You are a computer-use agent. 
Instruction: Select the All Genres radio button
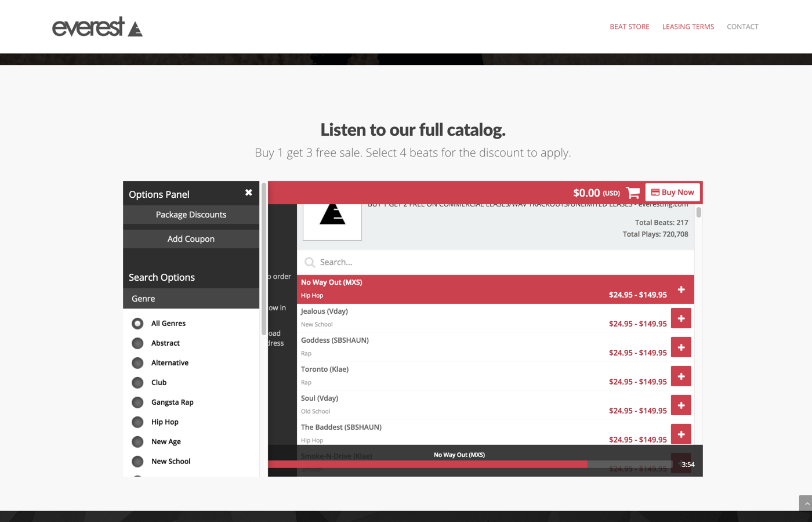click(x=137, y=324)
